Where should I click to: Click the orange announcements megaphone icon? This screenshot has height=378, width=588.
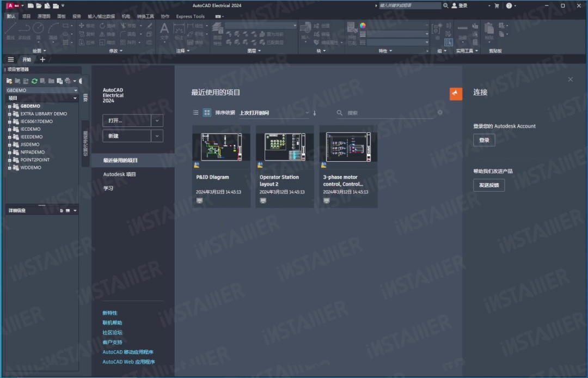[x=456, y=94]
